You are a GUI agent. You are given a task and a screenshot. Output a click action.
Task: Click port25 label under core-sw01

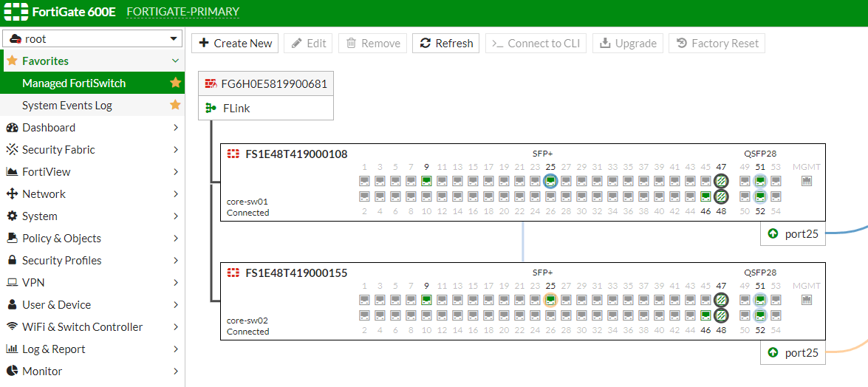[793, 234]
